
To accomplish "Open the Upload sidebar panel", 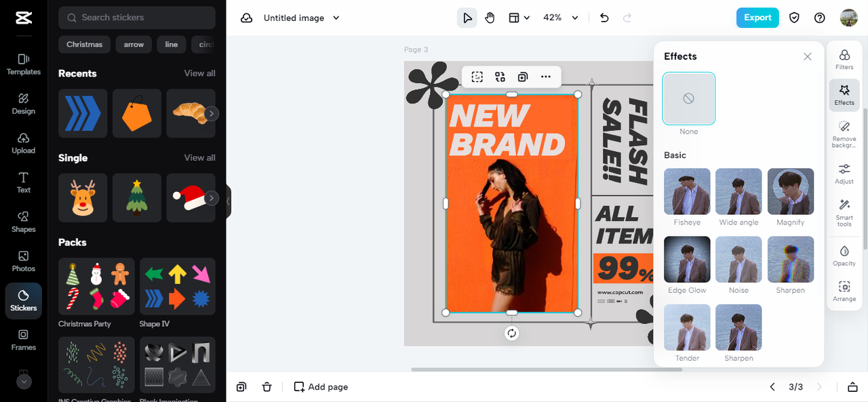I will (x=24, y=143).
